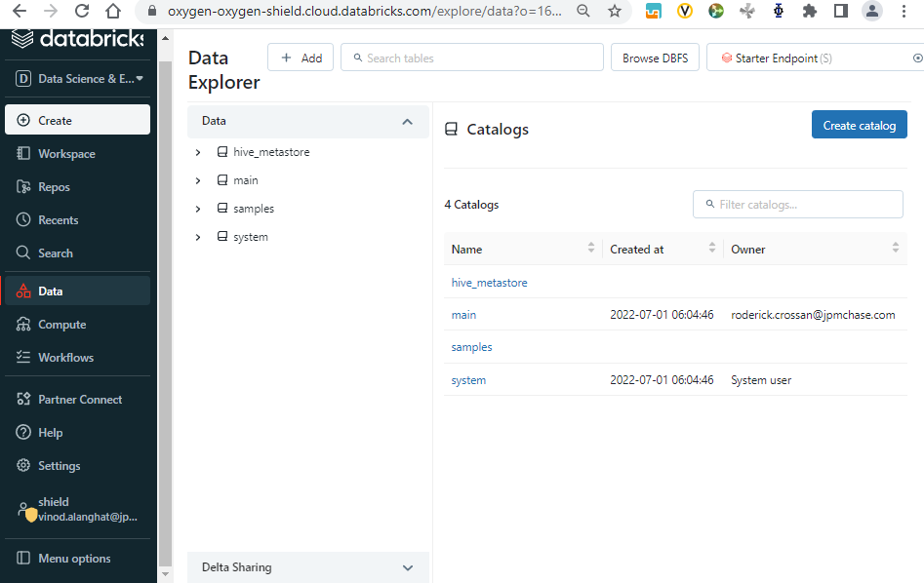
Task: Open the Data Science & Engineering persona dropdown
Action: pyautogui.click(x=77, y=78)
